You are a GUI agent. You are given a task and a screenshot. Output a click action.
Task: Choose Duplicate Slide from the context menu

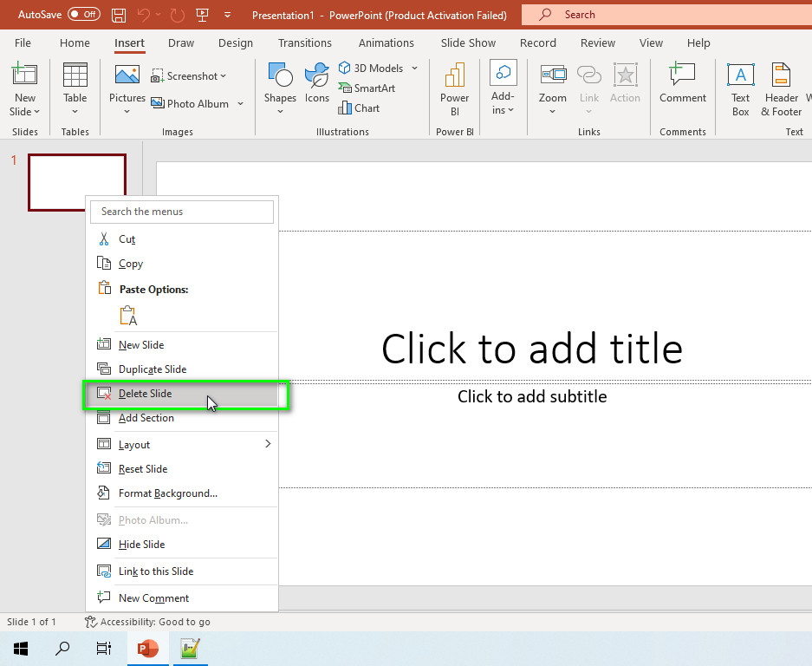tap(182, 369)
